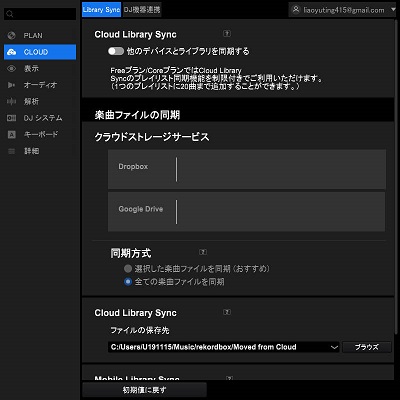Image resolution: width=400 pixels, height=400 pixels.
Task: Click the DJ システム icon
Action: (11, 118)
